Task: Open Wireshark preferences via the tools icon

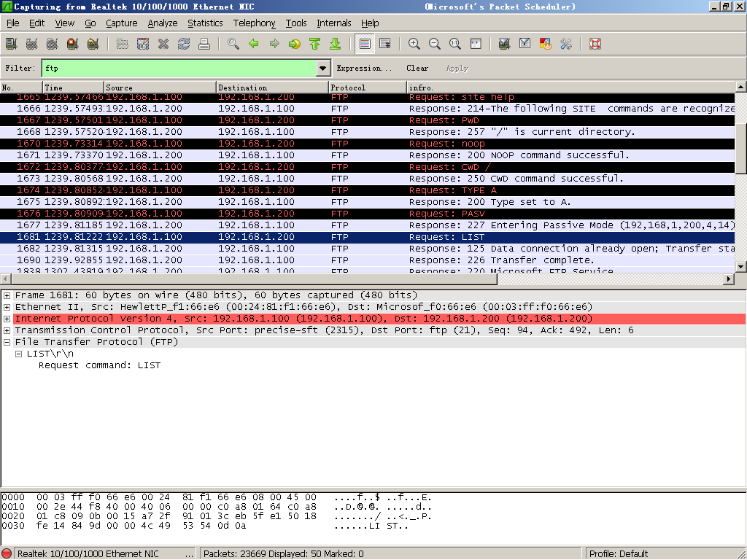Action: 566,44
